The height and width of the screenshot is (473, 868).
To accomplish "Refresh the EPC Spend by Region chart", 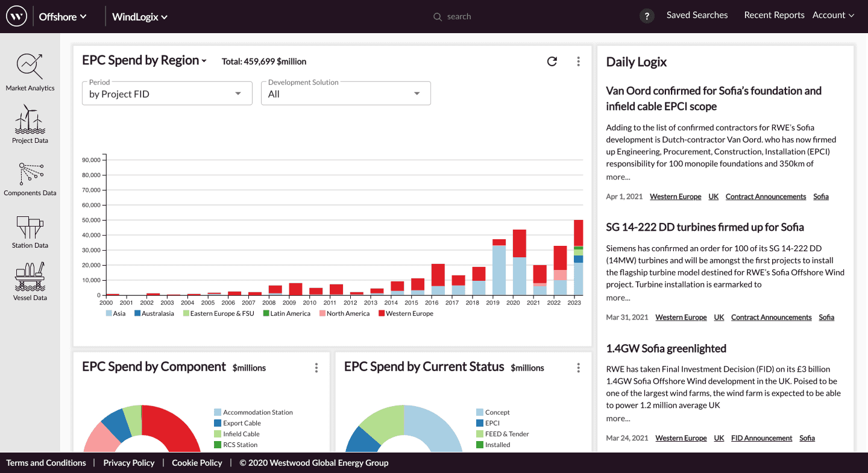I will point(552,61).
